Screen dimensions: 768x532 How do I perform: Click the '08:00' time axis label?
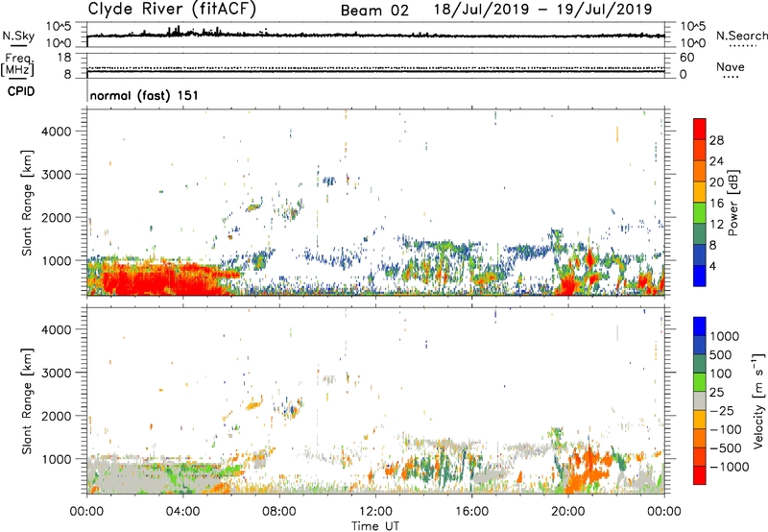point(279,512)
